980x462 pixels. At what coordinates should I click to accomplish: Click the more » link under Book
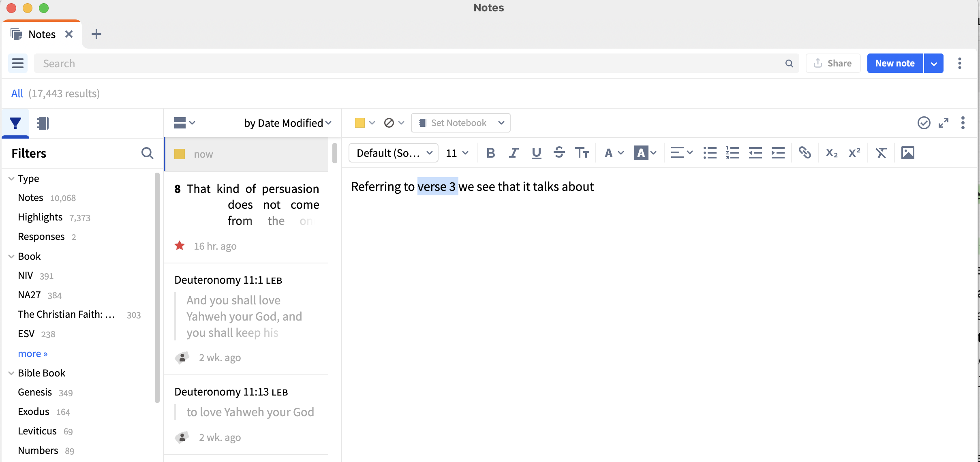[x=33, y=354]
